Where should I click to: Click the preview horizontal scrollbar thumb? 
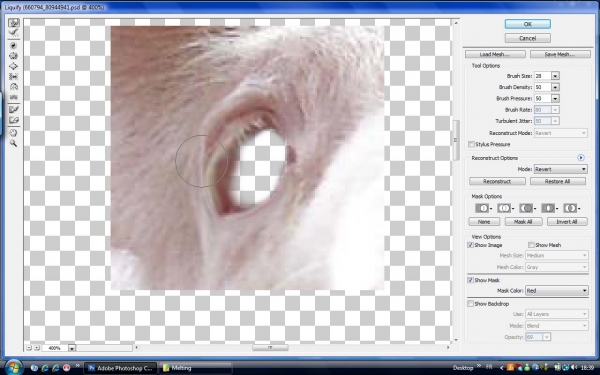270,347
